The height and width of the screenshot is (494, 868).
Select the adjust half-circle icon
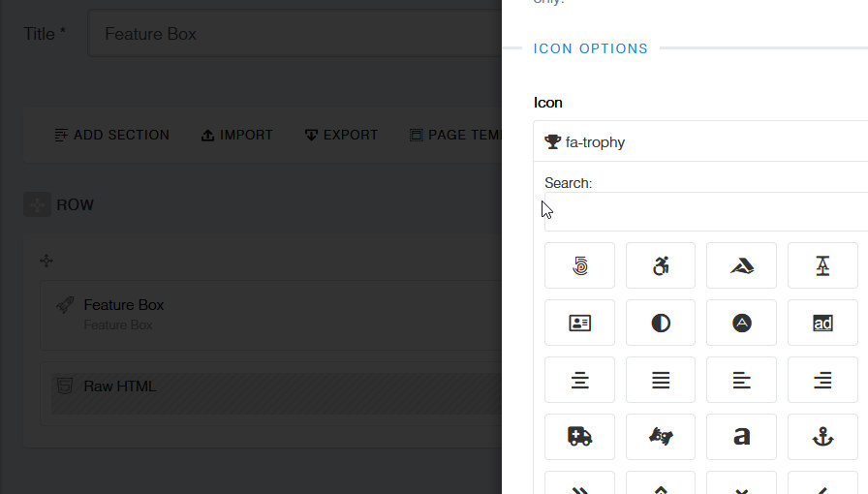pyautogui.click(x=661, y=324)
